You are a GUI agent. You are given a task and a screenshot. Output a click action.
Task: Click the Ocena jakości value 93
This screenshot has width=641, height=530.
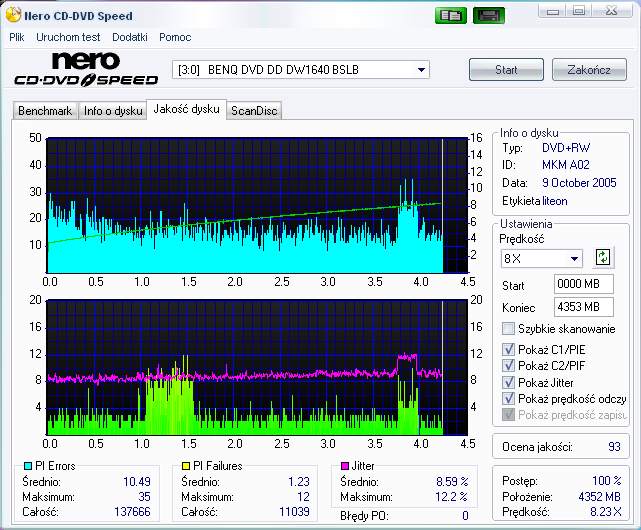[614, 447]
